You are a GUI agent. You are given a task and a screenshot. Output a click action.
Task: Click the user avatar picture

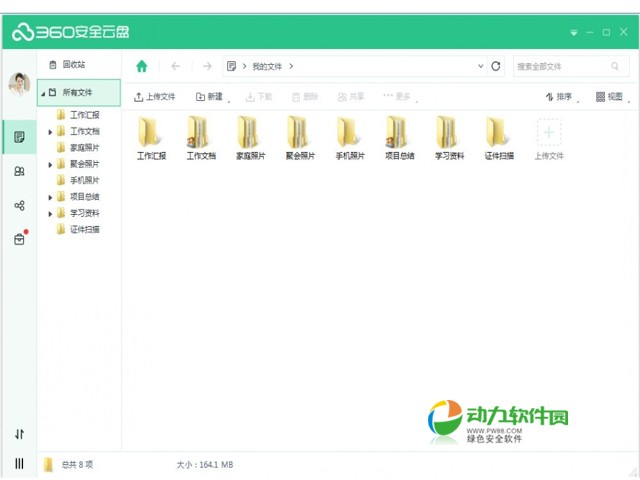tap(19, 85)
